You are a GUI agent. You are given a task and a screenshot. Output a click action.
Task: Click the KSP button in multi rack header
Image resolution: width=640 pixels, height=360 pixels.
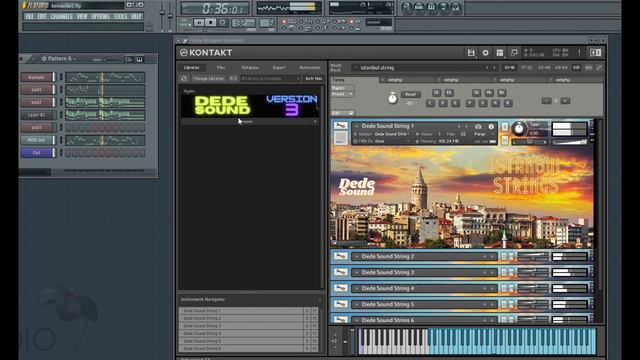576,67
